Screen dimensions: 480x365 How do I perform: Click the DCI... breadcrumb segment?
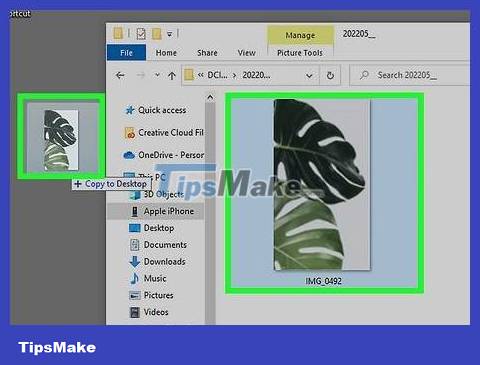click(x=217, y=75)
